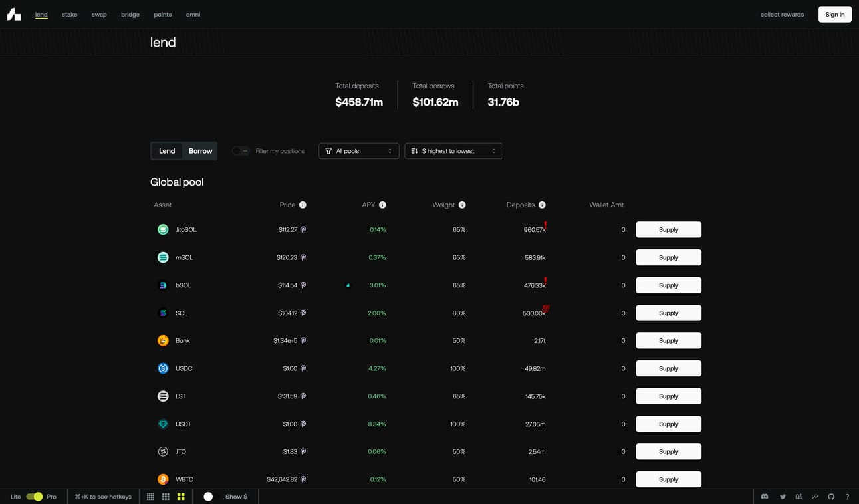Click Supply for JTO

coord(668,451)
